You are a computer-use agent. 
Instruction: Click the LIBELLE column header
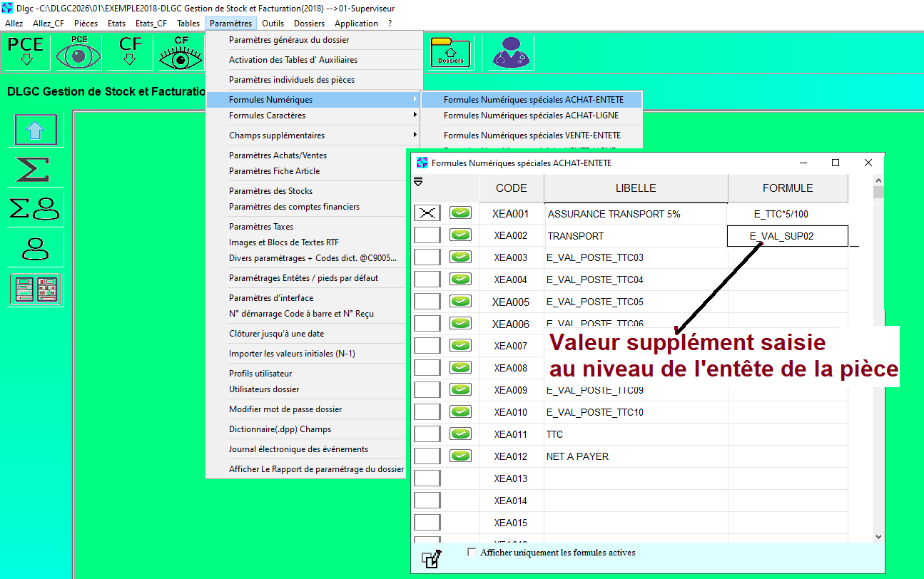(x=635, y=188)
